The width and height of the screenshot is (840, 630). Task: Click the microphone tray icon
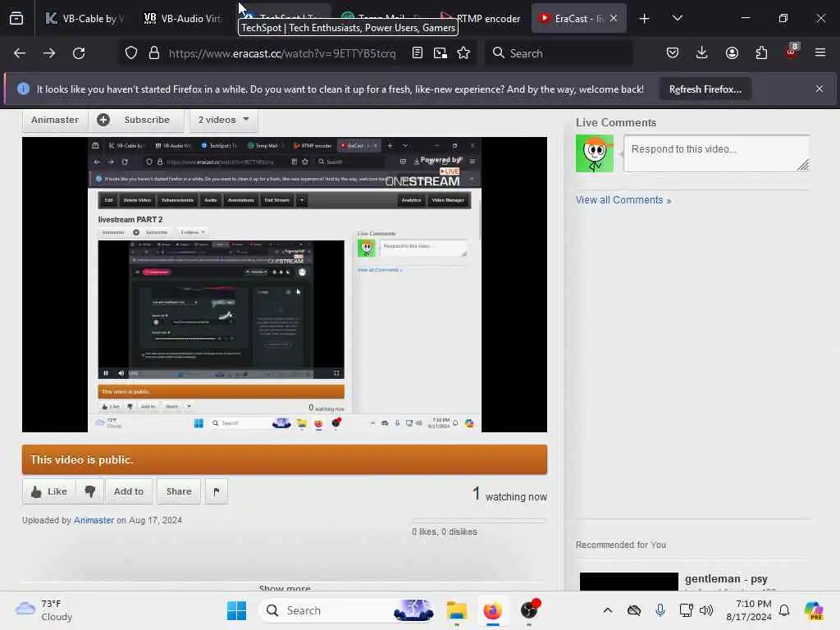pyautogui.click(x=660, y=610)
